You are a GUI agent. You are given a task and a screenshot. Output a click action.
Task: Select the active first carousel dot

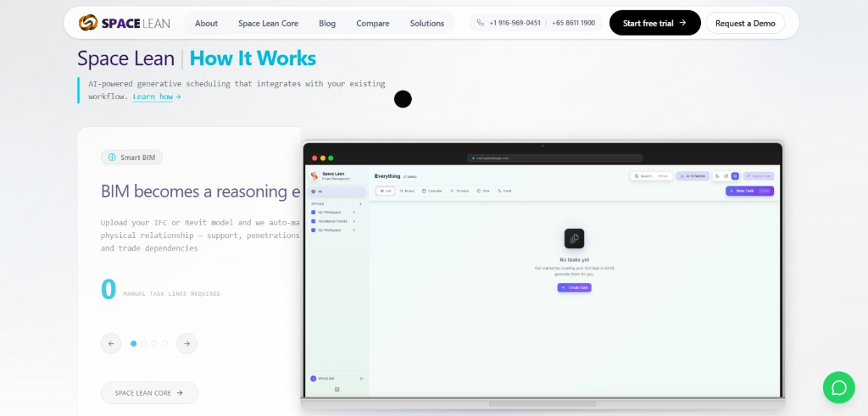point(133,343)
